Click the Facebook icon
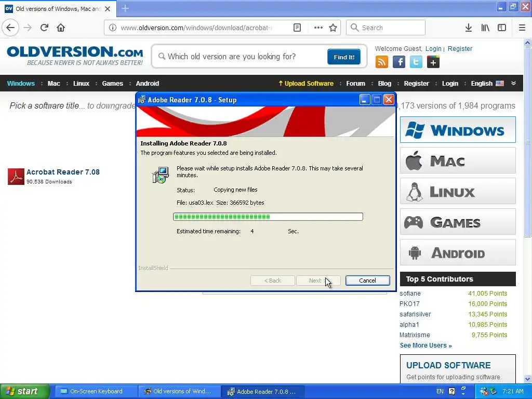This screenshot has width=532, height=399. (x=399, y=62)
